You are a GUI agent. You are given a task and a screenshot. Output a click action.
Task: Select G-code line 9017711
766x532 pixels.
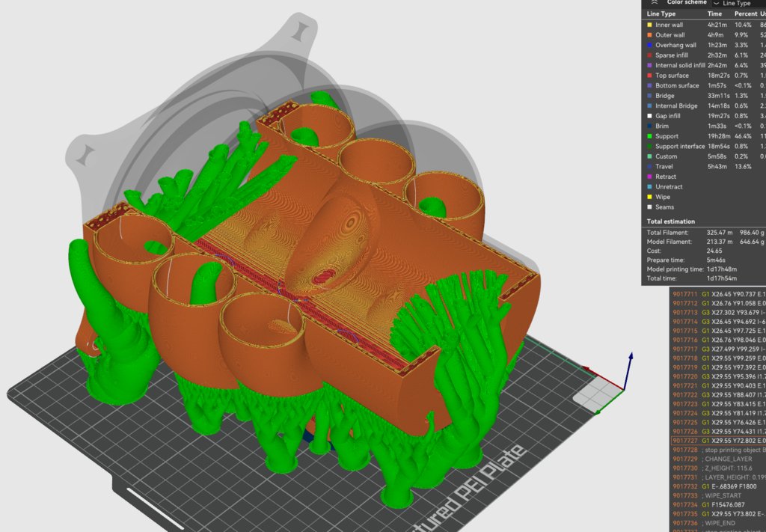[x=718, y=294]
